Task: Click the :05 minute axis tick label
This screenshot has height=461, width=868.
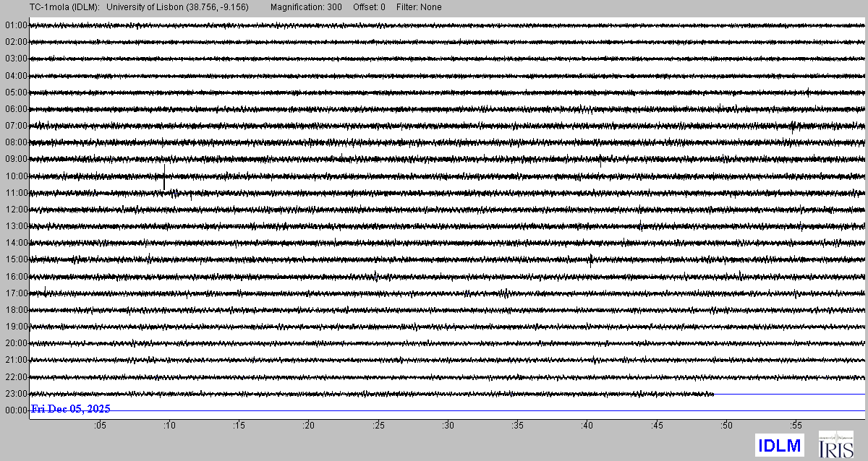Action: click(100, 426)
